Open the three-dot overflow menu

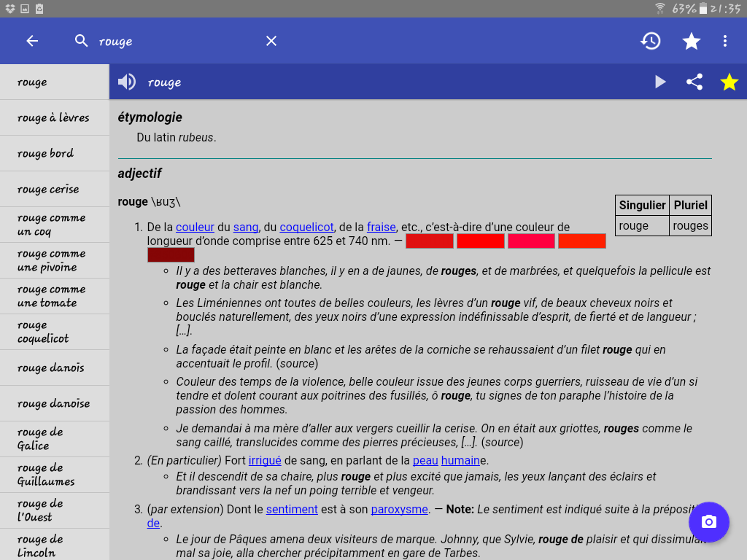725,41
